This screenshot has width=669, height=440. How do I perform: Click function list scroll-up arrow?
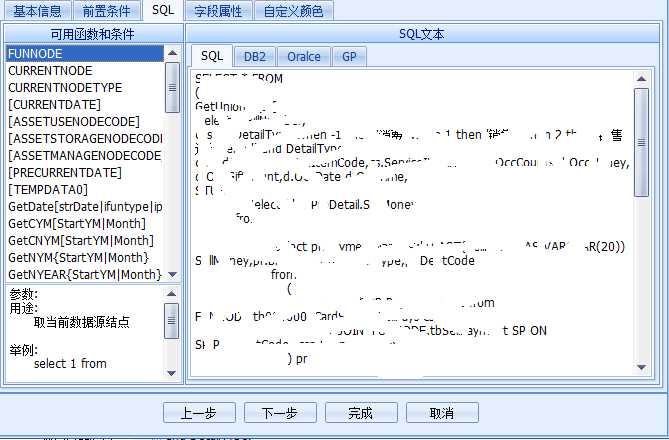point(172,53)
